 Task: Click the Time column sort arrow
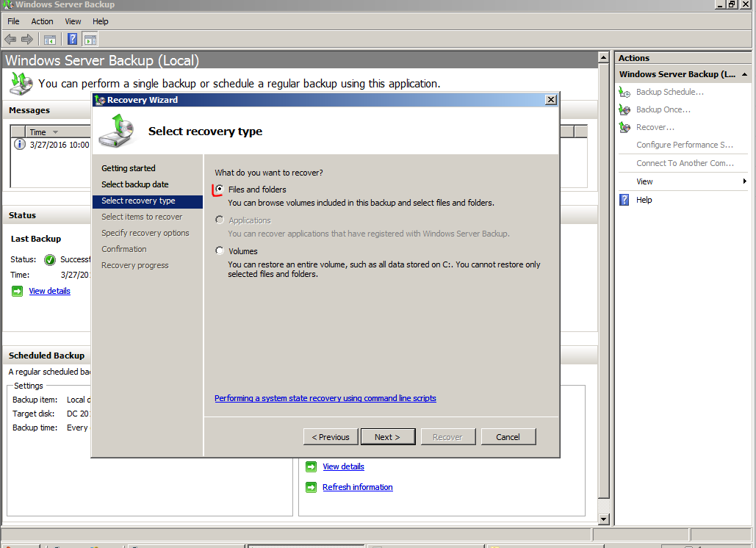tap(55, 132)
